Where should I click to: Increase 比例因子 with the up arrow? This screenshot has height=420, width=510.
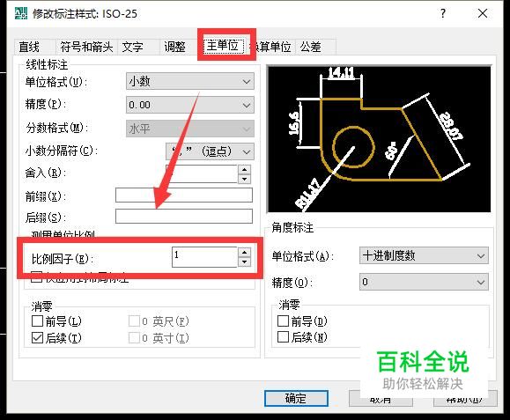(x=245, y=252)
